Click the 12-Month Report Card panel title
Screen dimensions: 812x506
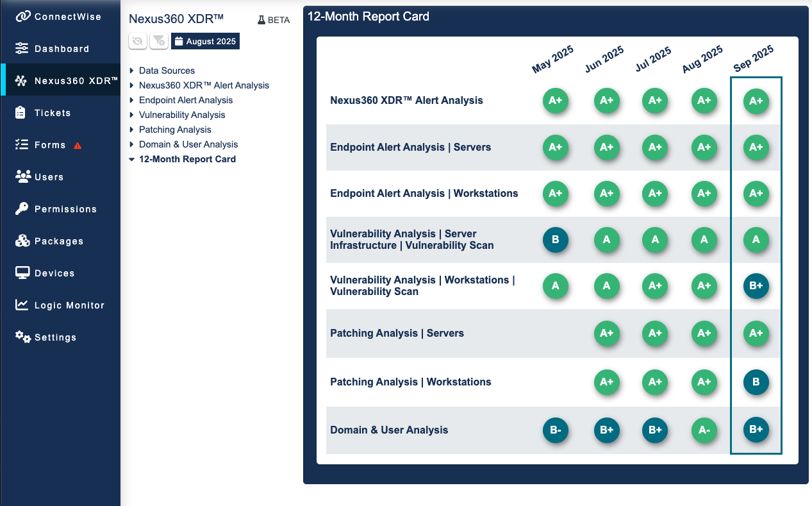369,17
